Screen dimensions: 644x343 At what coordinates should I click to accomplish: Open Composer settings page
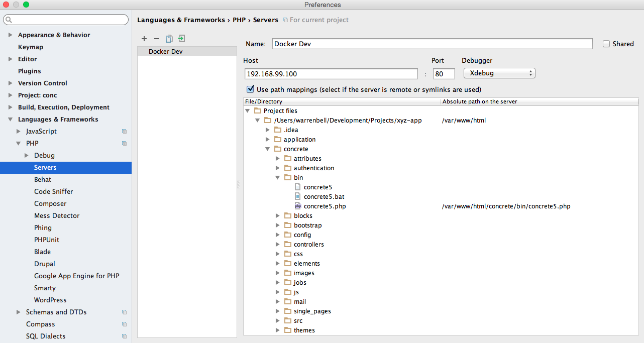pyautogui.click(x=50, y=204)
